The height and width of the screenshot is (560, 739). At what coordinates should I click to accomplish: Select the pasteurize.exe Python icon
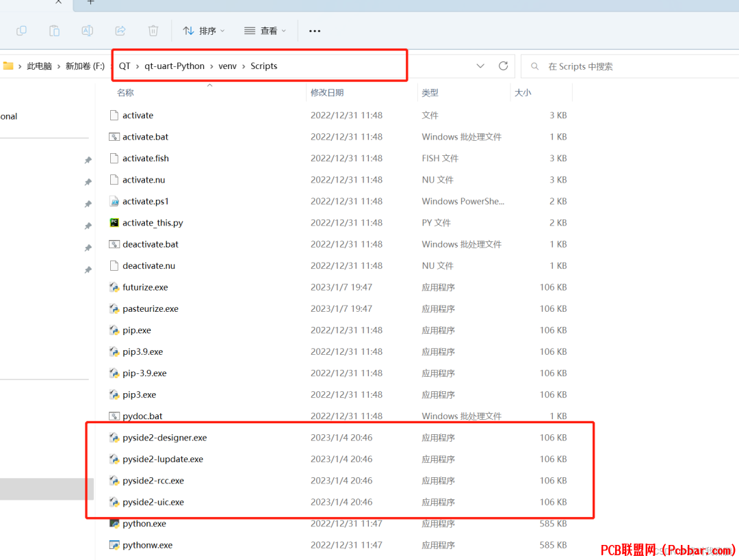point(114,309)
